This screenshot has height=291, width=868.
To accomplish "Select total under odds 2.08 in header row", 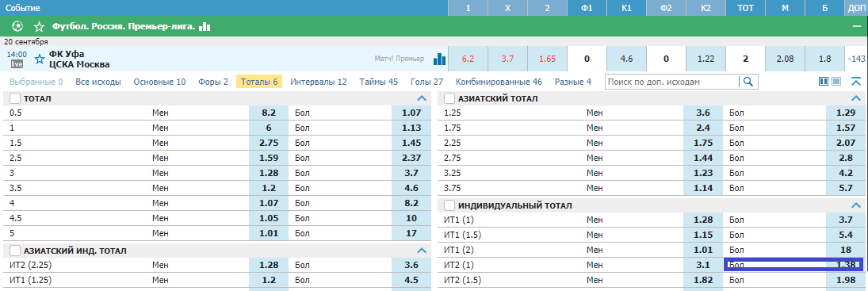I will pos(785,59).
